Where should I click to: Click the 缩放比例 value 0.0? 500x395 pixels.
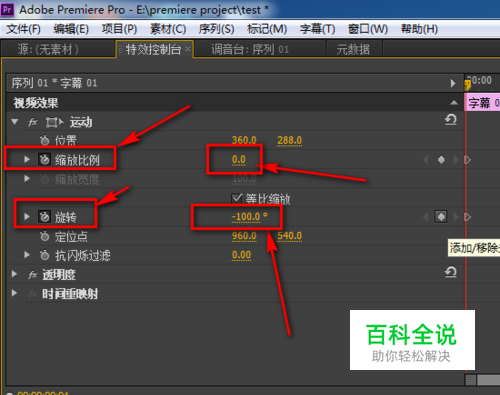[x=239, y=160]
